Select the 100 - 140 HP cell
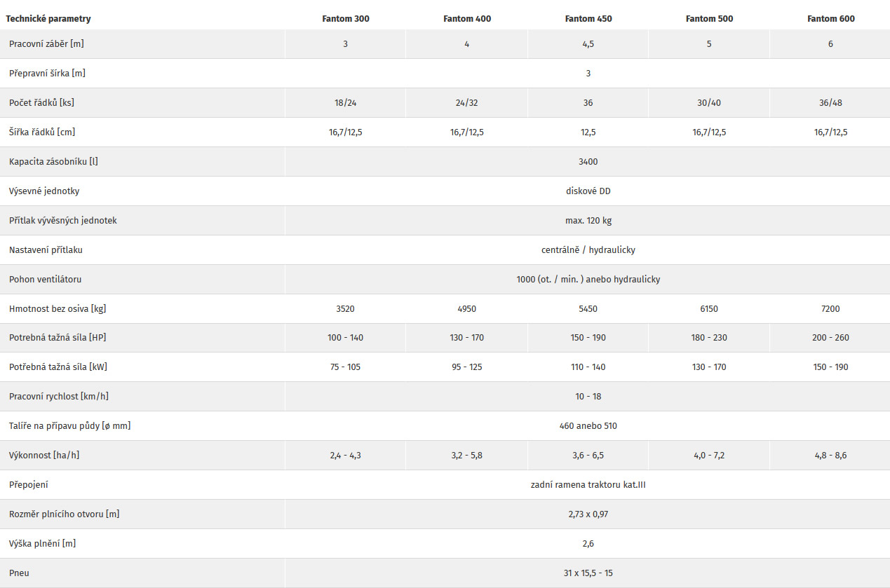Viewport: 890px width, 588px height. pos(345,339)
